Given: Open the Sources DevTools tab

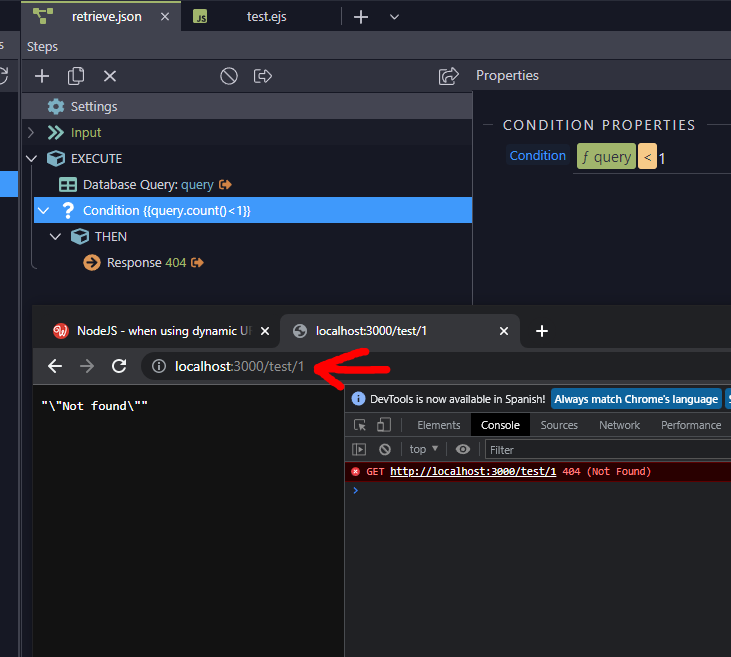Looking at the screenshot, I should [x=559, y=425].
